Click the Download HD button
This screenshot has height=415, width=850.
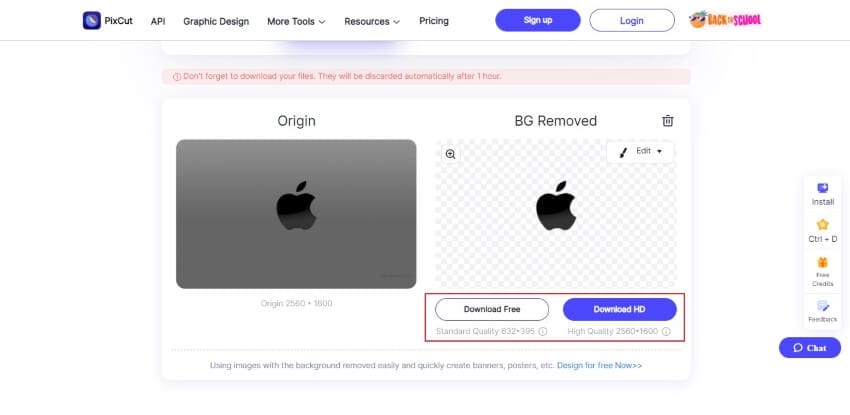tap(619, 309)
